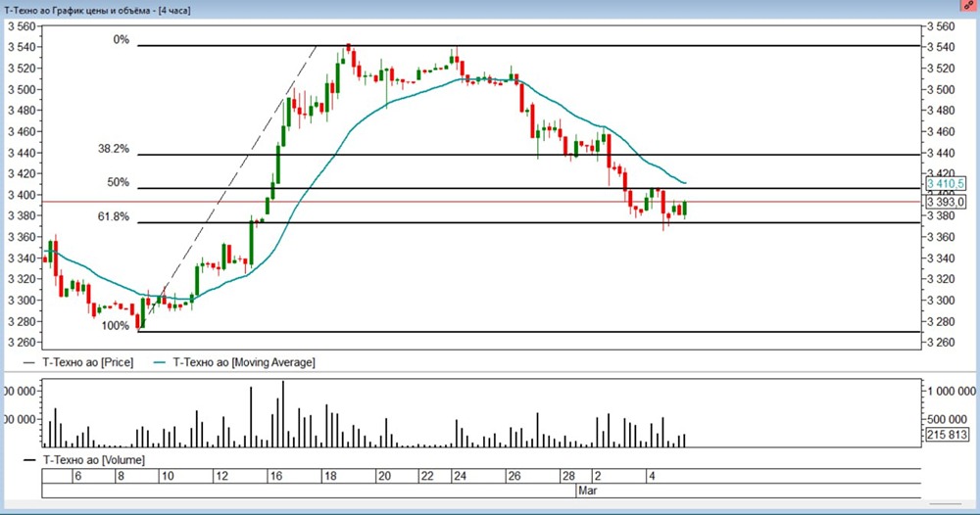Click date label 22 on the time axis

pos(427,476)
